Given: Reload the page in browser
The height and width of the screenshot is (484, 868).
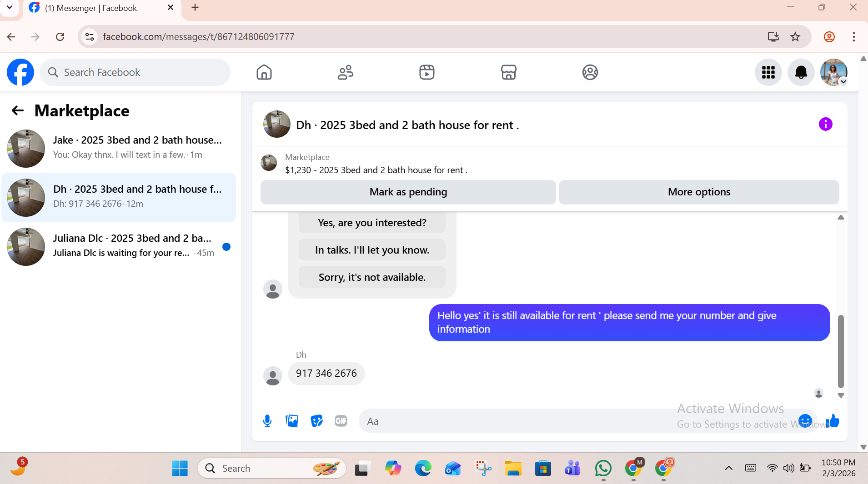Looking at the screenshot, I should point(60,37).
